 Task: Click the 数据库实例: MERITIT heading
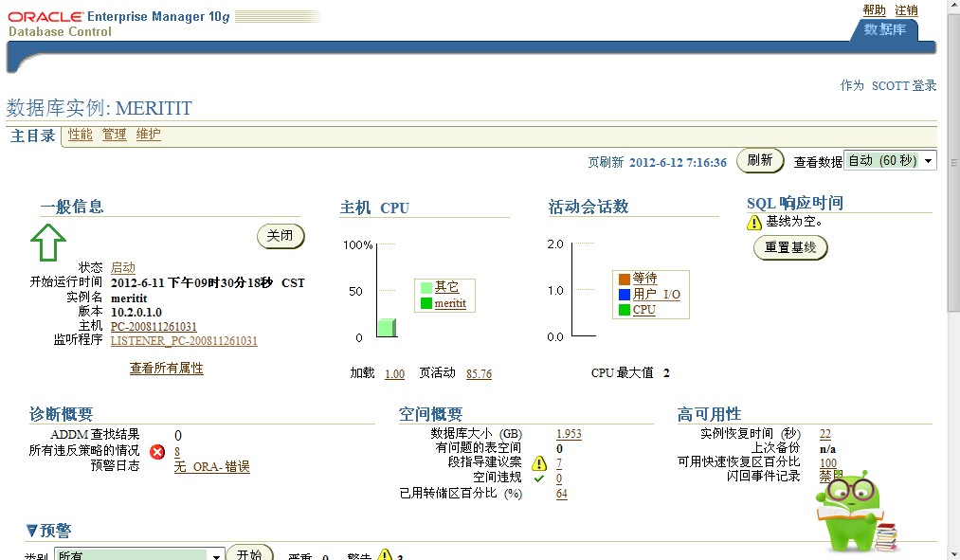point(100,108)
